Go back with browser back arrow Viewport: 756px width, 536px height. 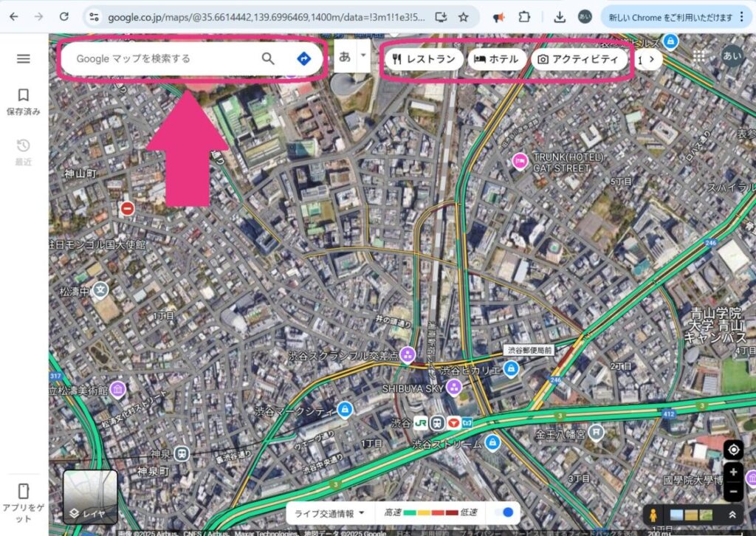(14, 17)
